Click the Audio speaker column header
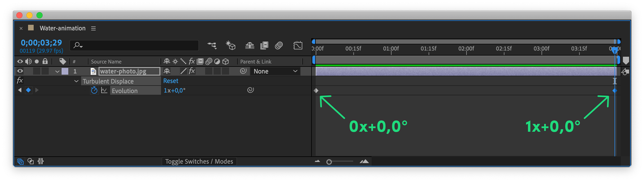644x182 pixels. [x=28, y=61]
